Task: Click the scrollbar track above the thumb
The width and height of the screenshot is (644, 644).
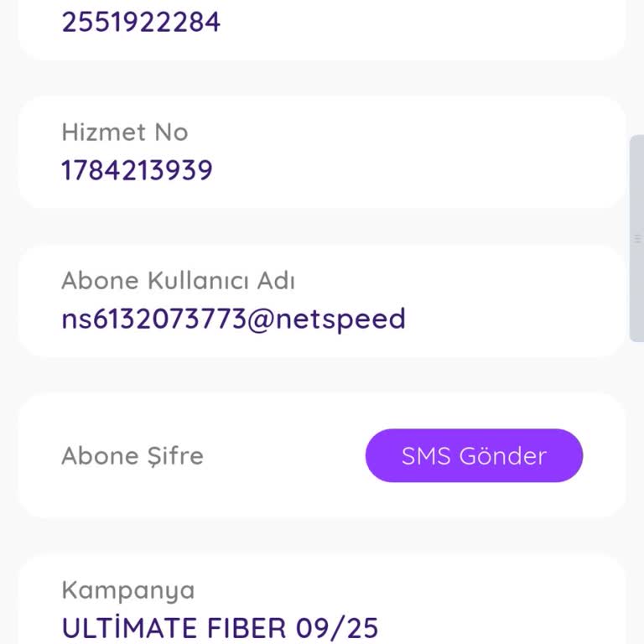Action: [636, 67]
